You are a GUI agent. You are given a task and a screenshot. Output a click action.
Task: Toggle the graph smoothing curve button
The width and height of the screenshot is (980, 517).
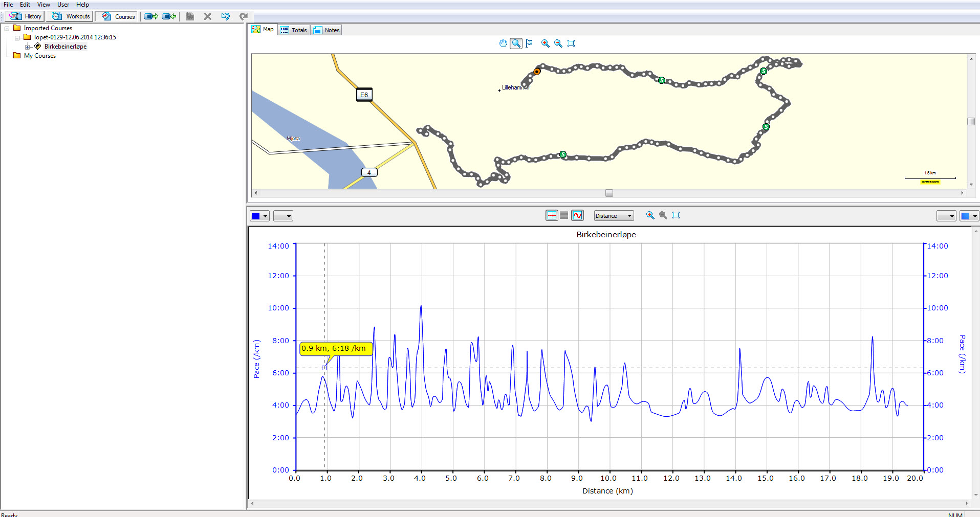(x=577, y=215)
